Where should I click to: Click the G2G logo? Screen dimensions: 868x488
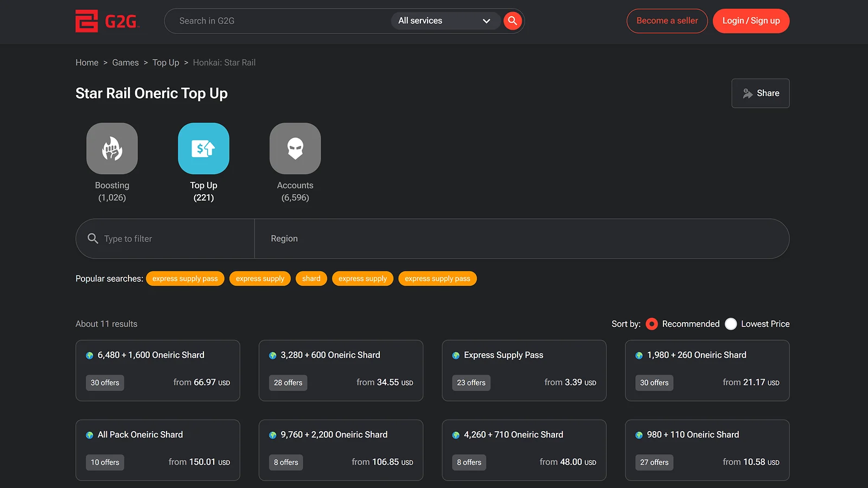pos(107,21)
